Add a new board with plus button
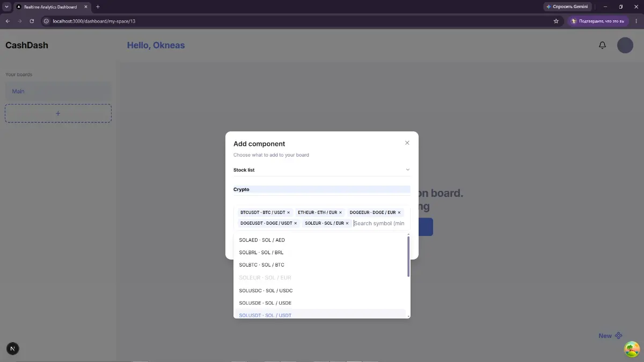 [58, 113]
